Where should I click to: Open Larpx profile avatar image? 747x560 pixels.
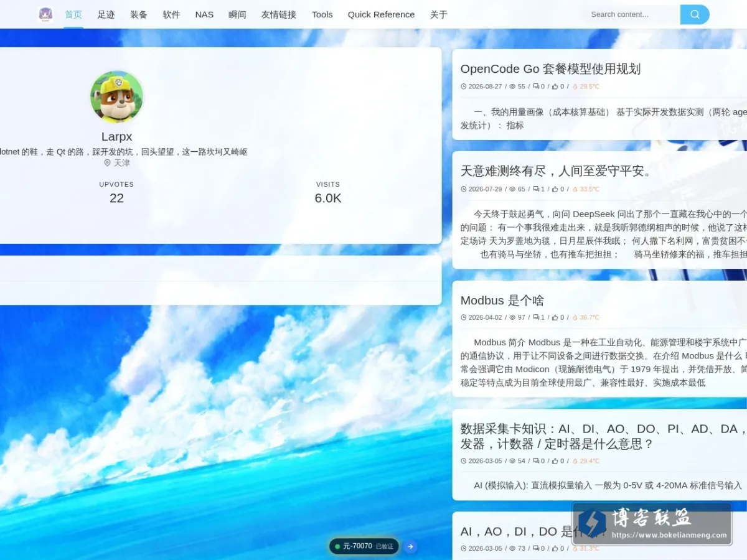pyautogui.click(x=117, y=96)
